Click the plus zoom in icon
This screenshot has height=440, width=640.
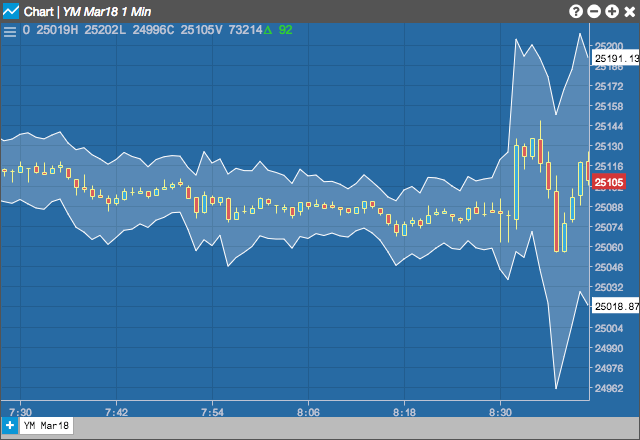[x=612, y=11]
